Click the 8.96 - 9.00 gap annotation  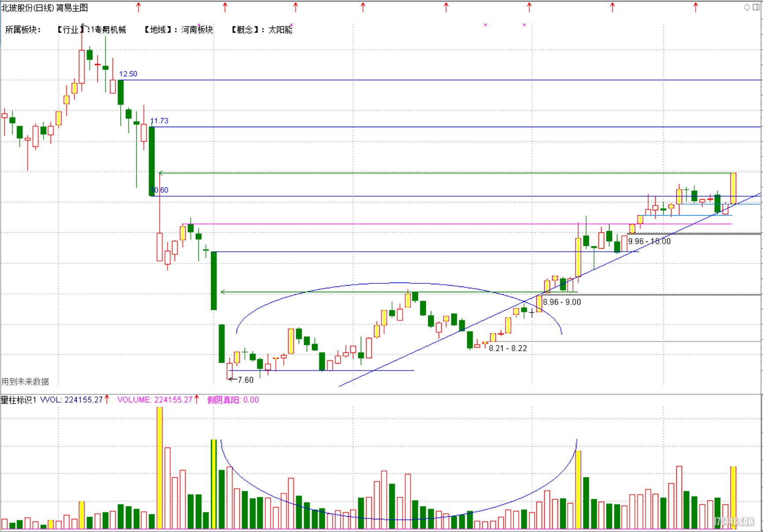[x=562, y=302]
